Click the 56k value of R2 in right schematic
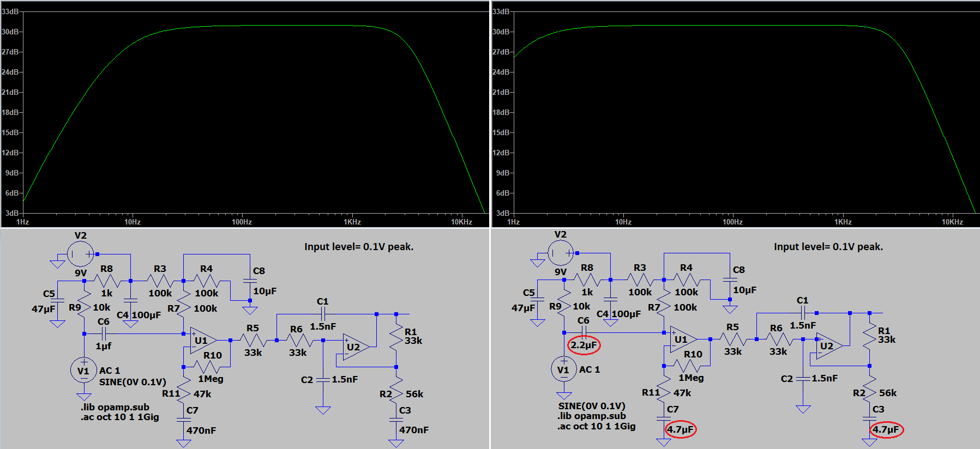Viewport: 980px width, 449px height. click(888, 393)
